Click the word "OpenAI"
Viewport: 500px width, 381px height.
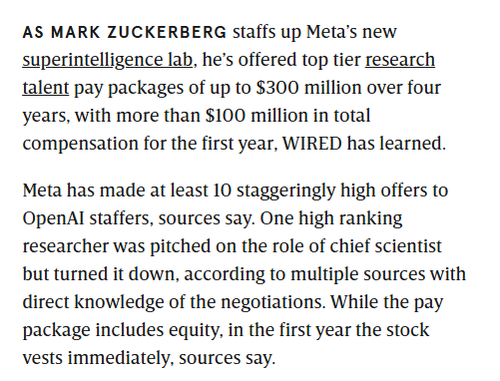coord(53,219)
